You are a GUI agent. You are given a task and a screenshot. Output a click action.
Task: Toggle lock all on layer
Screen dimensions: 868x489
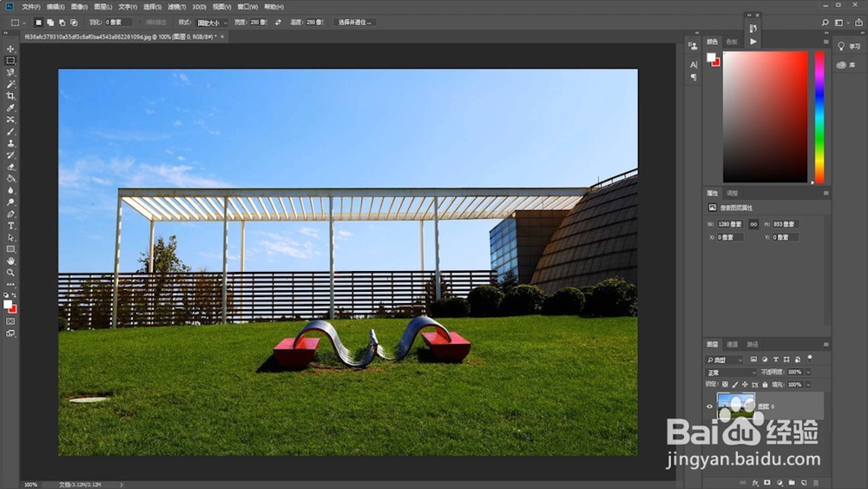(765, 384)
